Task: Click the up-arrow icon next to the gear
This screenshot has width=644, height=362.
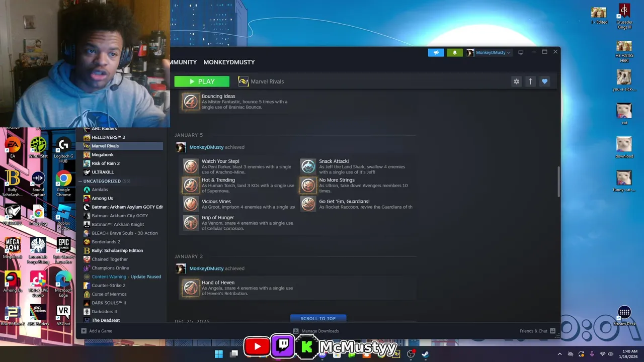Action: (530, 81)
